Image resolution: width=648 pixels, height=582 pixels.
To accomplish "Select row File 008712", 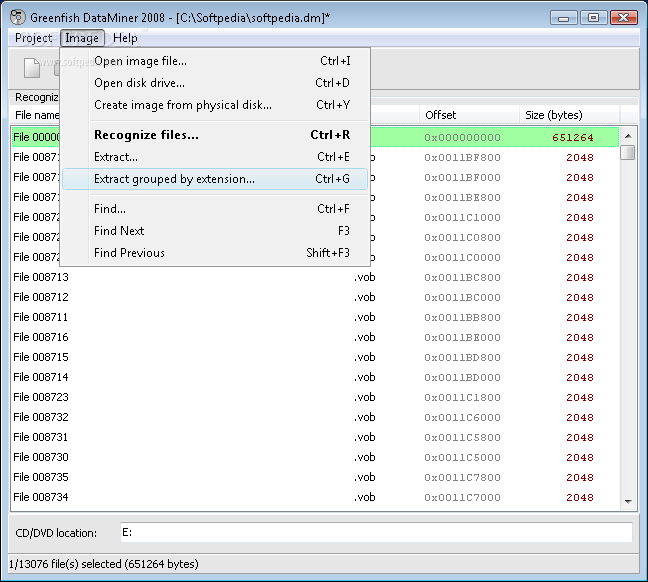I will (x=315, y=297).
